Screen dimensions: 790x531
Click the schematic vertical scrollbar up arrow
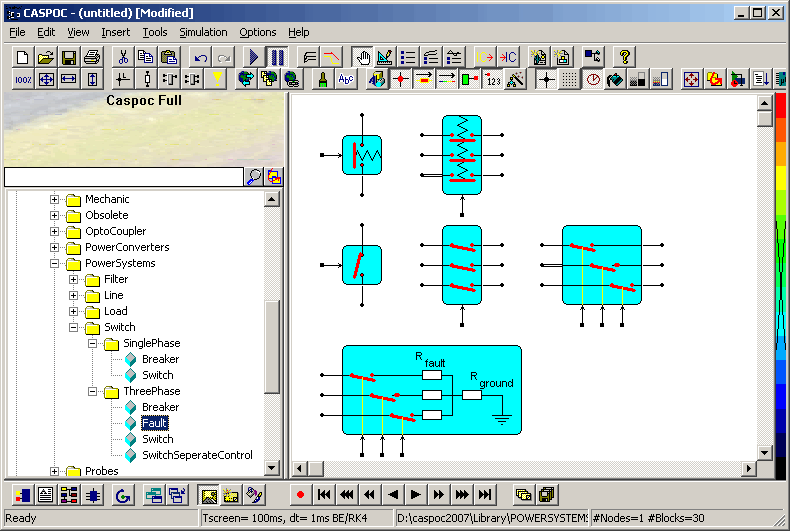[764, 103]
